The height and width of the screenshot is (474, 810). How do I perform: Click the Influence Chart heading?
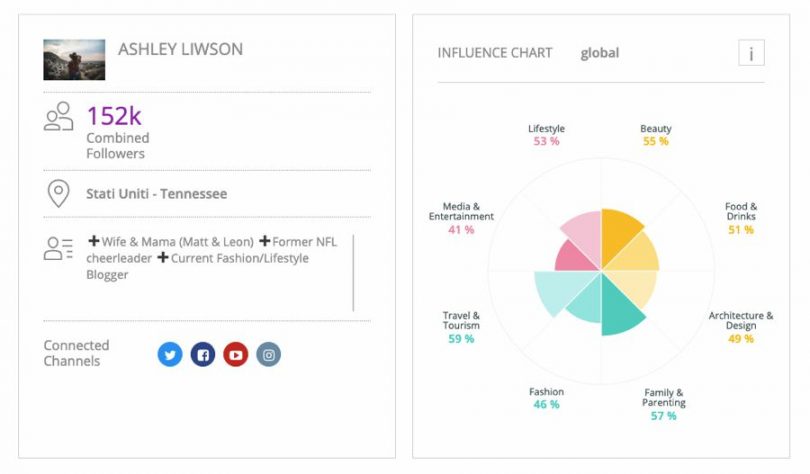click(495, 53)
